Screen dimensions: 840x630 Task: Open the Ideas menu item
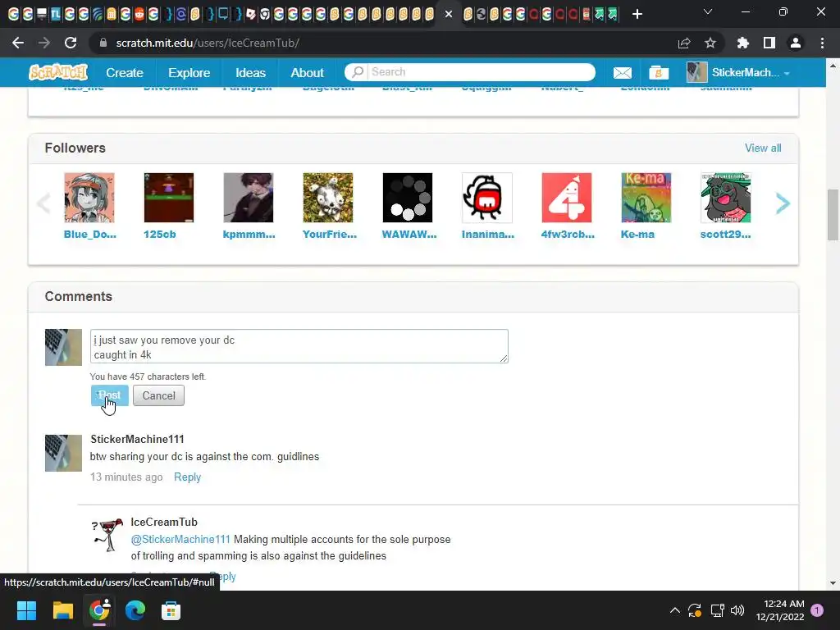click(x=250, y=72)
